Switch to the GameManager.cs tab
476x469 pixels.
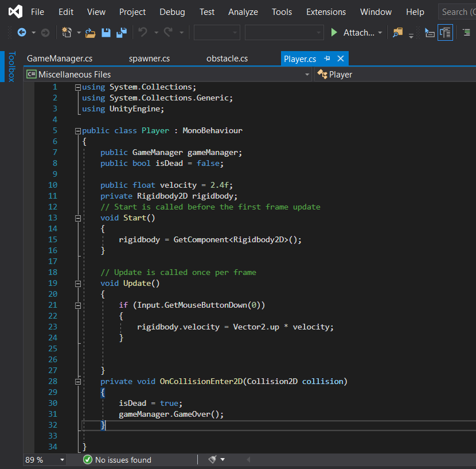(60, 59)
